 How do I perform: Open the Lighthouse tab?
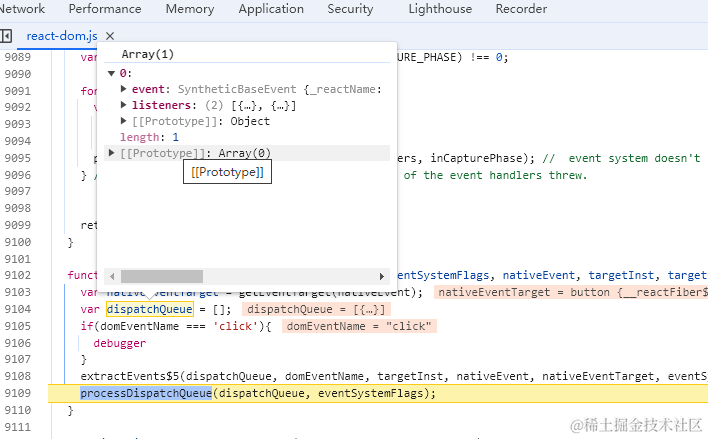(x=440, y=9)
